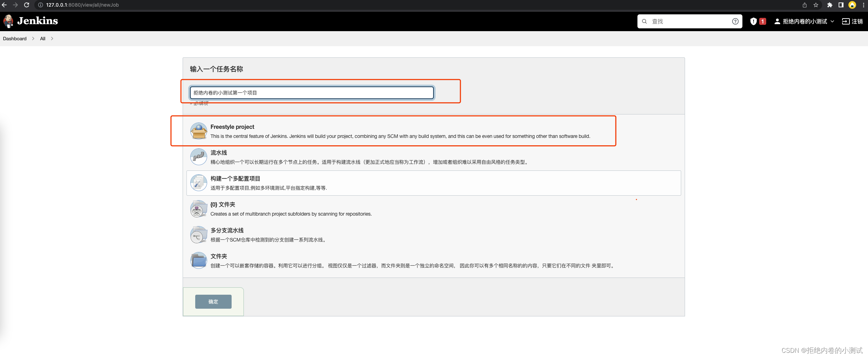Image resolution: width=868 pixels, height=357 pixels.
Task: Click multibranch subfolders description text
Action: (291, 214)
